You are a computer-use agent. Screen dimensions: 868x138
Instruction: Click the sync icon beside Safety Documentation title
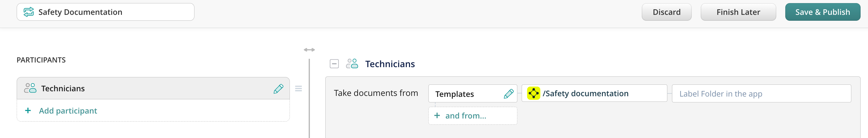pyautogui.click(x=29, y=12)
